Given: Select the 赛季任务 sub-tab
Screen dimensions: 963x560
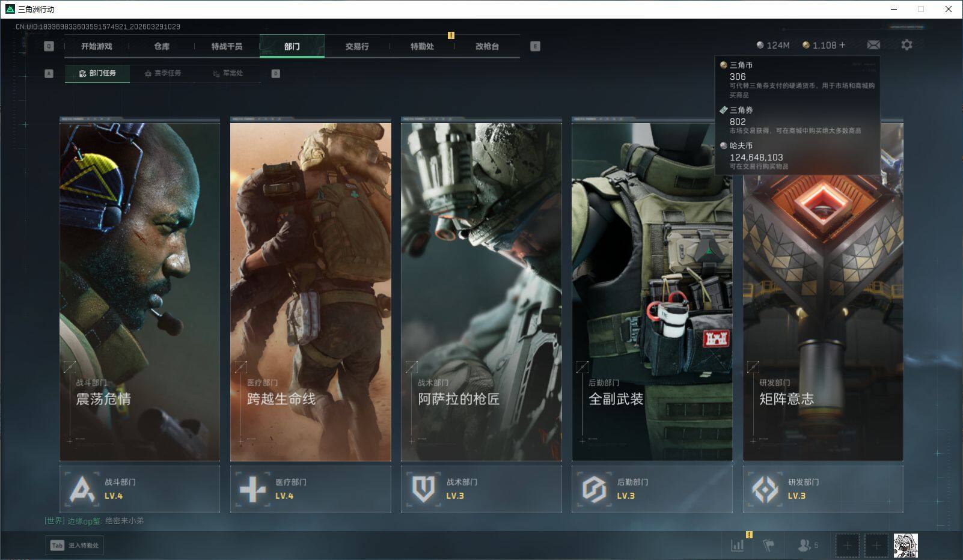Looking at the screenshot, I should click(163, 73).
